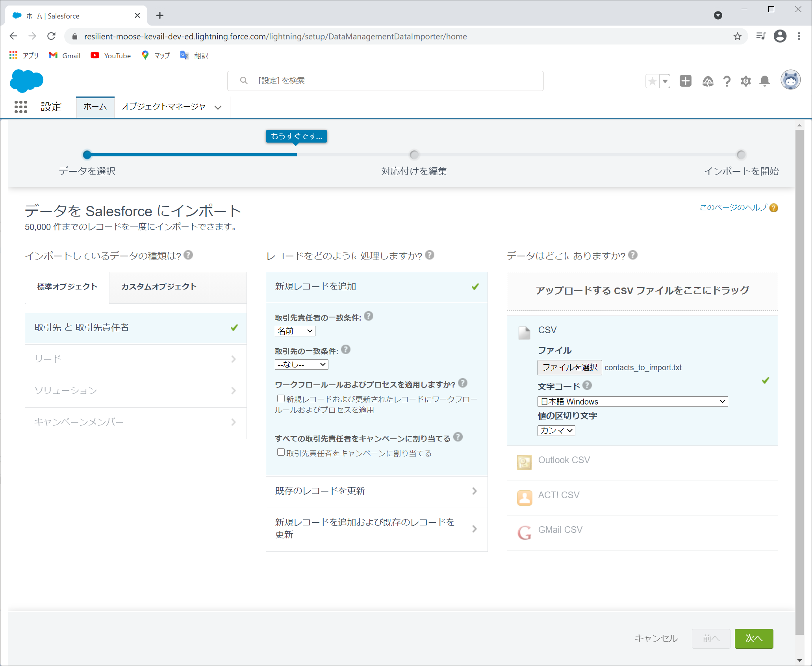Click the 対応付けを編集 progress step marker

pos(414,155)
